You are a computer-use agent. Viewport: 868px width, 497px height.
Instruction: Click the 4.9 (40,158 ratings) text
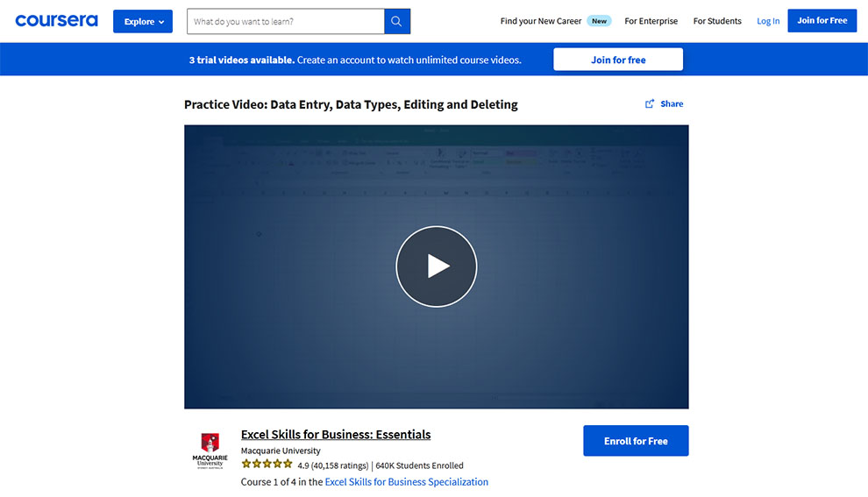(x=332, y=465)
